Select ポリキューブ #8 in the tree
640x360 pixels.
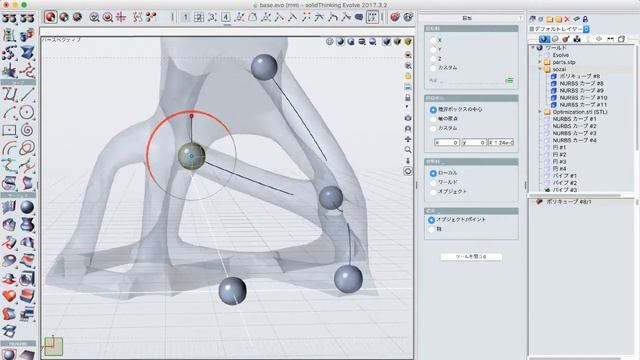coord(580,76)
